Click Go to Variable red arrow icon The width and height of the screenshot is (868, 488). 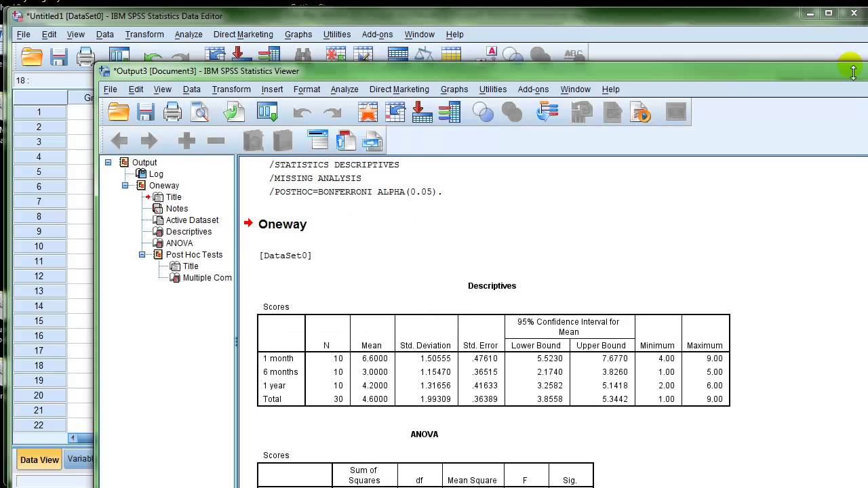[x=422, y=112]
